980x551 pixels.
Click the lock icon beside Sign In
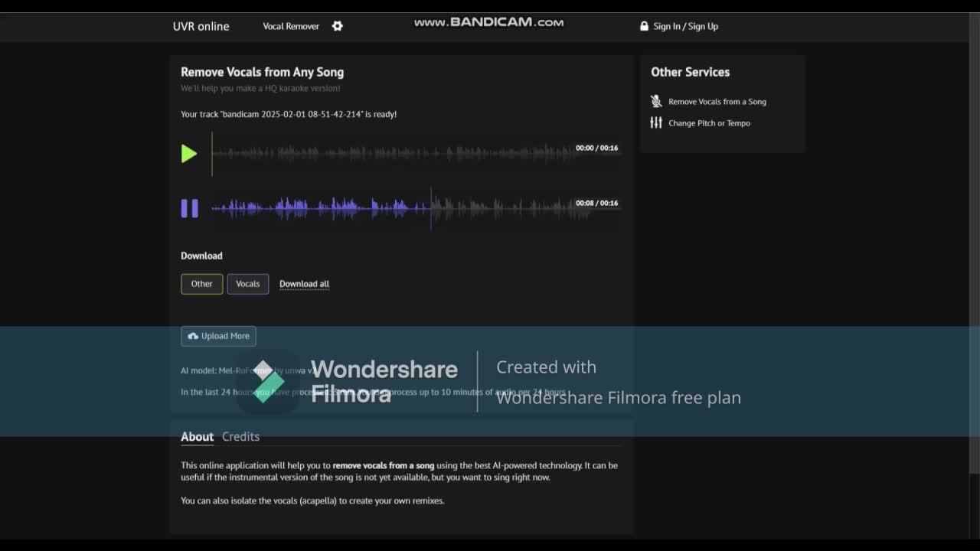coord(644,26)
